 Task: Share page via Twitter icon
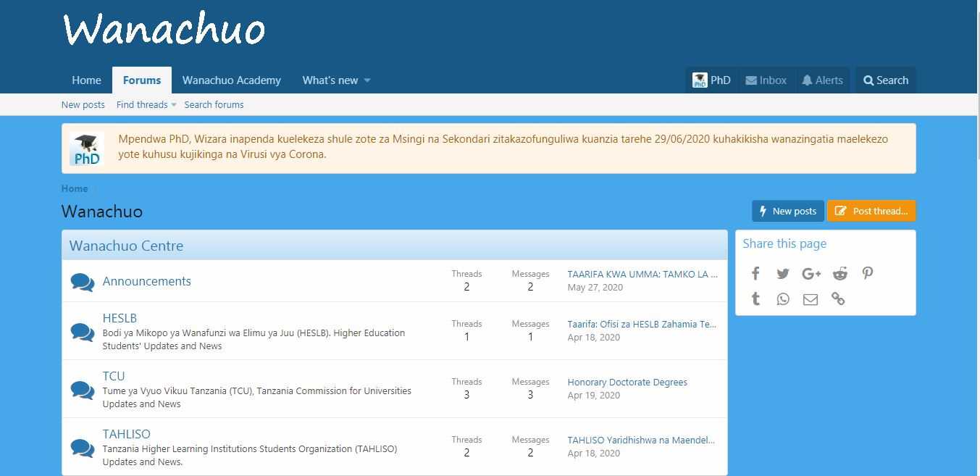(x=783, y=273)
